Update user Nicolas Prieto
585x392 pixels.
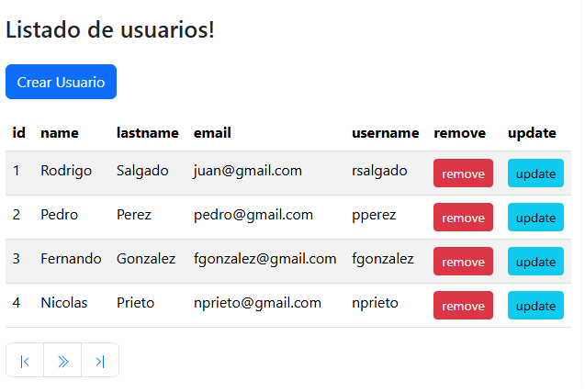(535, 306)
